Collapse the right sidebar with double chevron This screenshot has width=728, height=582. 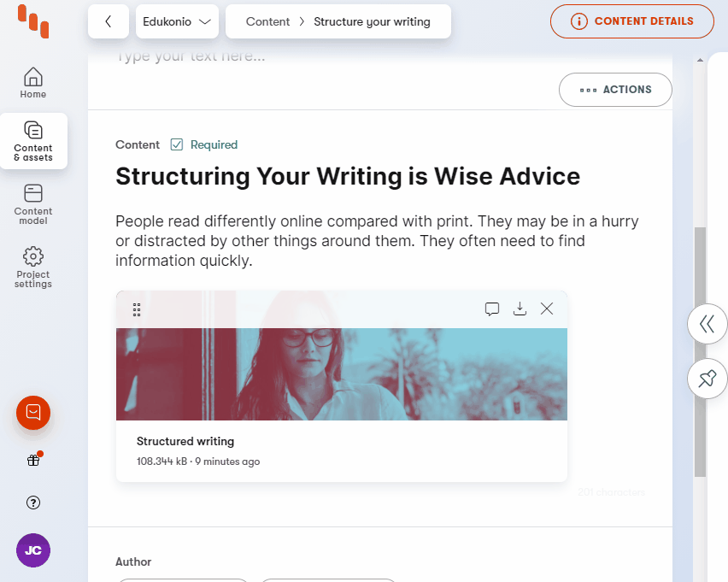point(707,324)
